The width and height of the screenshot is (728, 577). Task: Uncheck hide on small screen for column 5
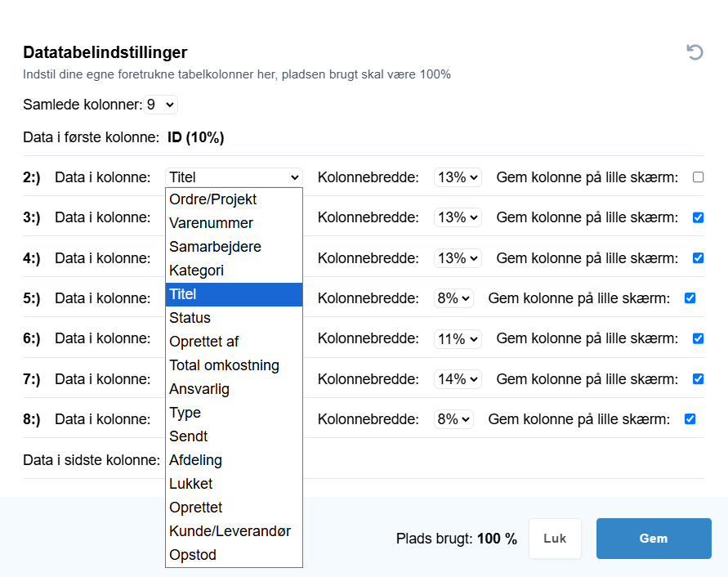pyautogui.click(x=690, y=297)
